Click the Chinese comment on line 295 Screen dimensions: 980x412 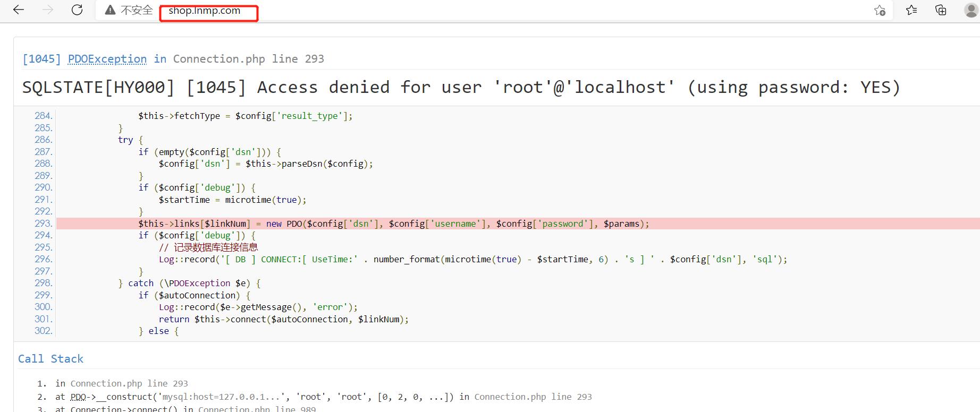pos(208,247)
